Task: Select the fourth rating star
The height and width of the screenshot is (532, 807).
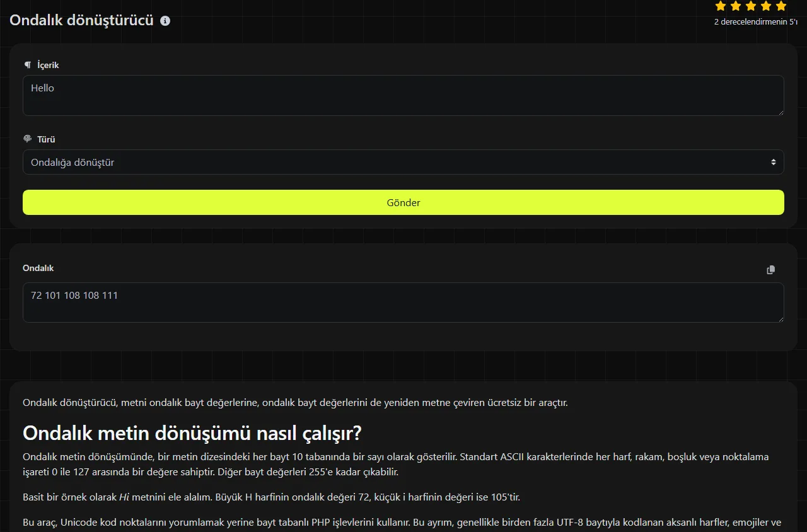Action: 766,6
